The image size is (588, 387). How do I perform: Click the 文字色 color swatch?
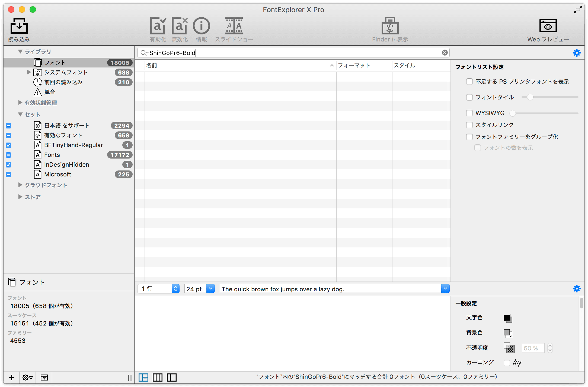pos(508,318)
